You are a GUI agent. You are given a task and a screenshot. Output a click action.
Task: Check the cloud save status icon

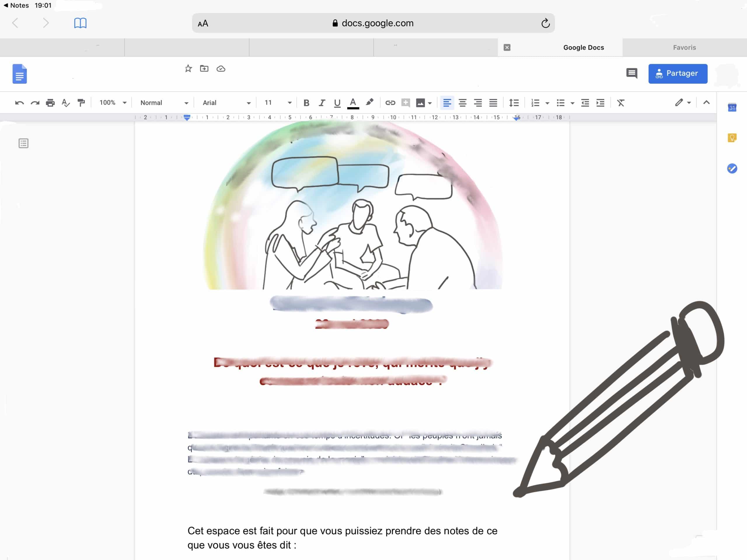tap(221, 69)
